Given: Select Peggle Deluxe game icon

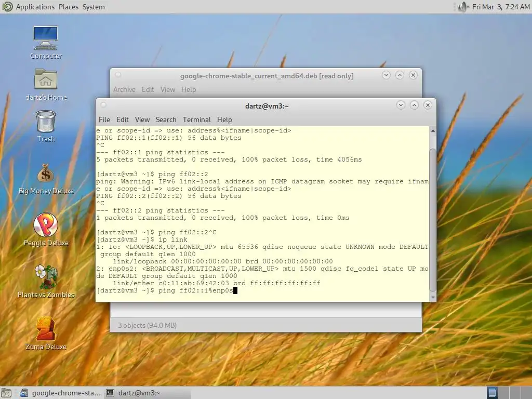Looking at the screenshot, I should [46, 224].
